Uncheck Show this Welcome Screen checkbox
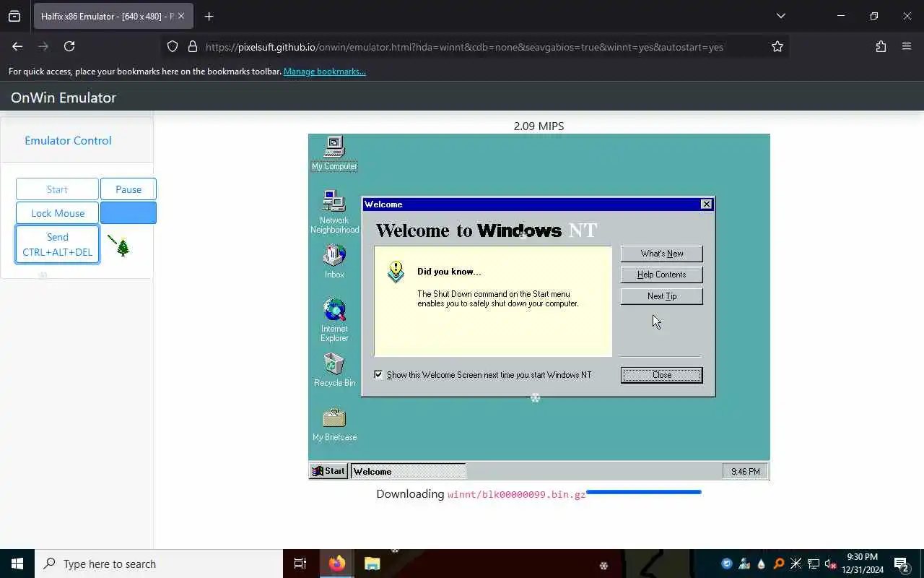This screenshot has width=924, height=578. 378,374
